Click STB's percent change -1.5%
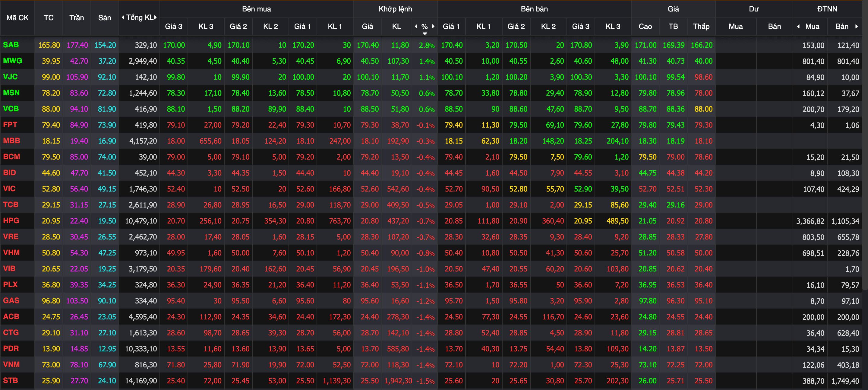 [425, 381]
